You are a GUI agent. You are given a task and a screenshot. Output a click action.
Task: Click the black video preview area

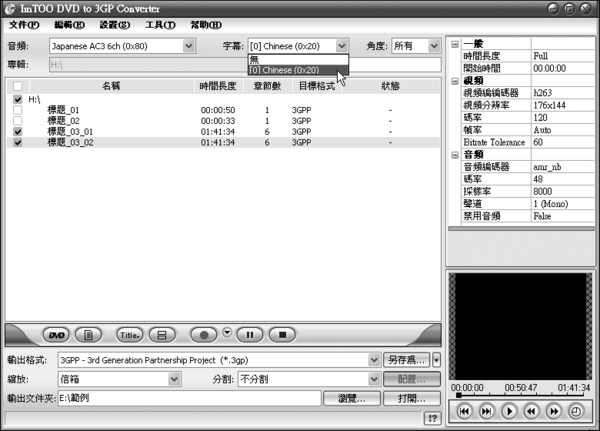[520, 327]
